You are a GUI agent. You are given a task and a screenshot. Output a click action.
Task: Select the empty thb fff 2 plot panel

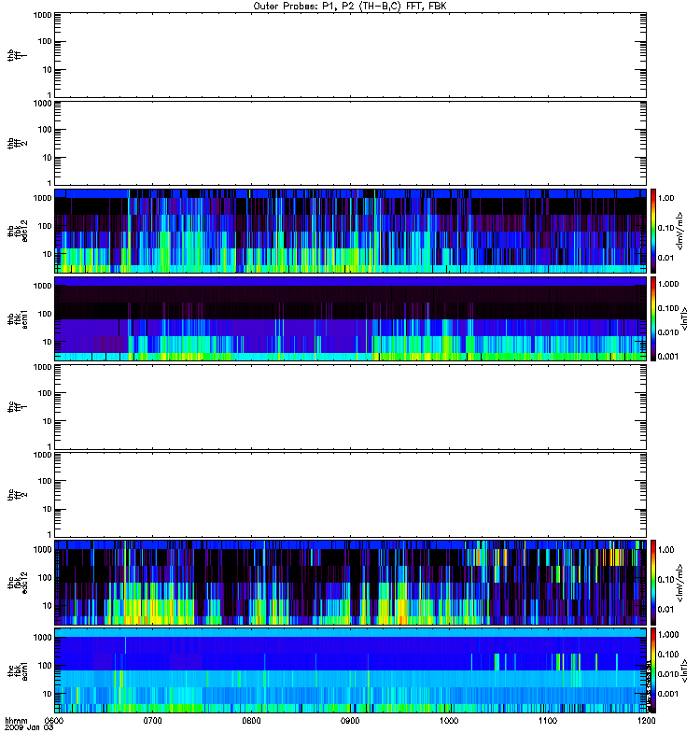[x=350, y=144]
